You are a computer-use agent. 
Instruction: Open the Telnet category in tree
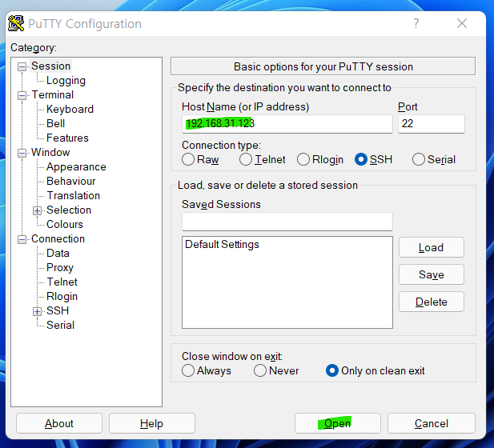[x=62, y=282]
